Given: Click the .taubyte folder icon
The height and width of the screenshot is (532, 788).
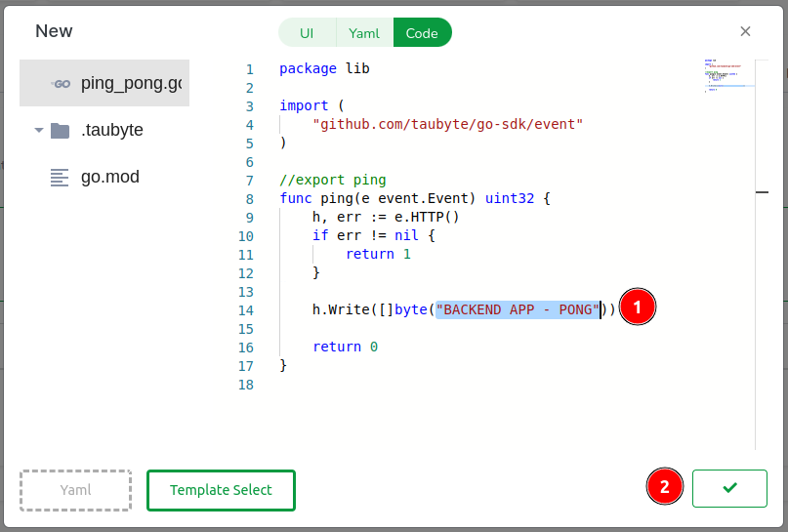Looking at the screenshot, I should click(x=61, y=131).
